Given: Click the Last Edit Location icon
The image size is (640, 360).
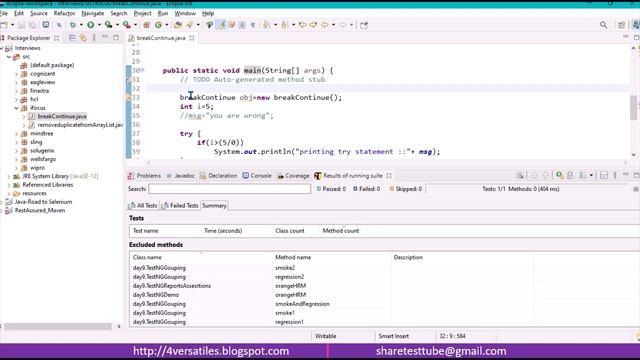Looking at the screenshot, I should point(302,25).
